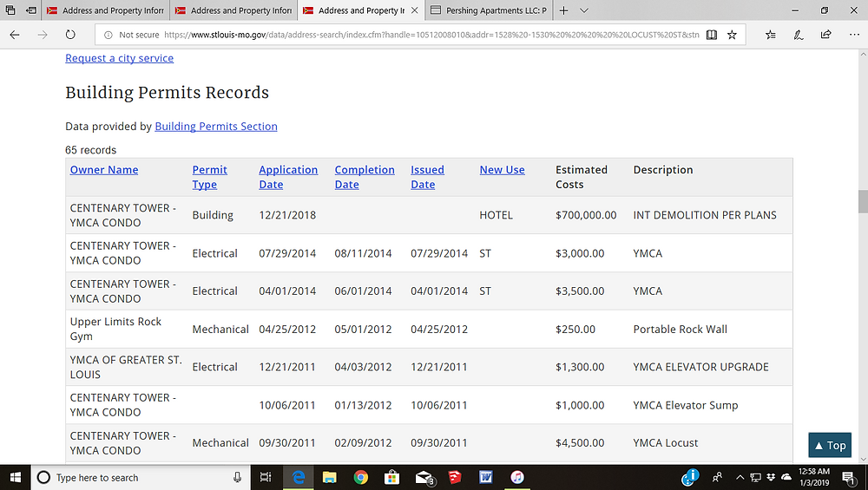Image resolution: width=868 pixels, height=490 pixels.
Task: Refresh the current page
Action: (x=70, y=35)
